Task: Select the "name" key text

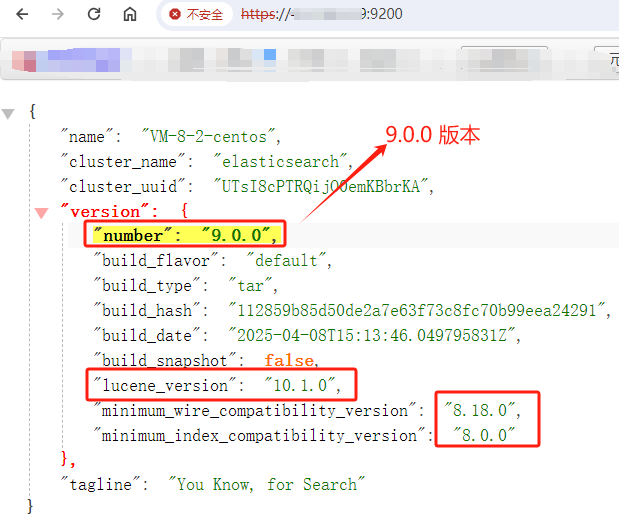Action: coord(86,137)
